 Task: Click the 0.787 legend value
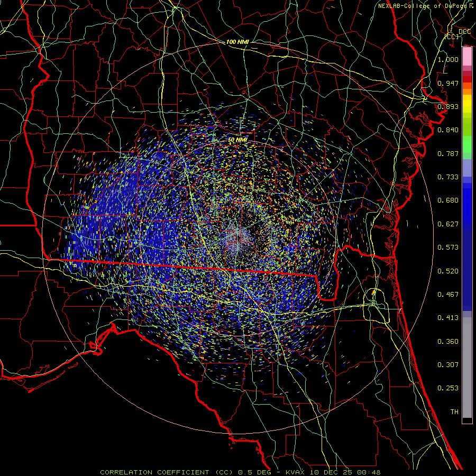coord(448,153)
